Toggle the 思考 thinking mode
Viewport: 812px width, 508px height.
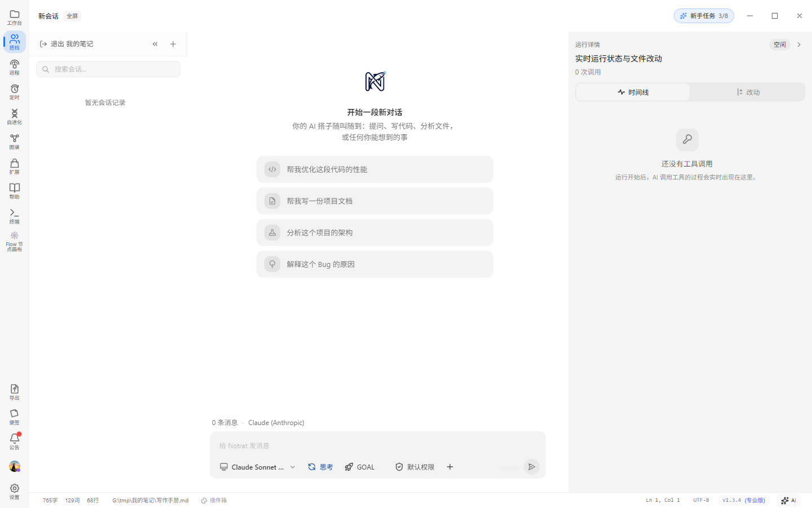click(x=320, y=467)
